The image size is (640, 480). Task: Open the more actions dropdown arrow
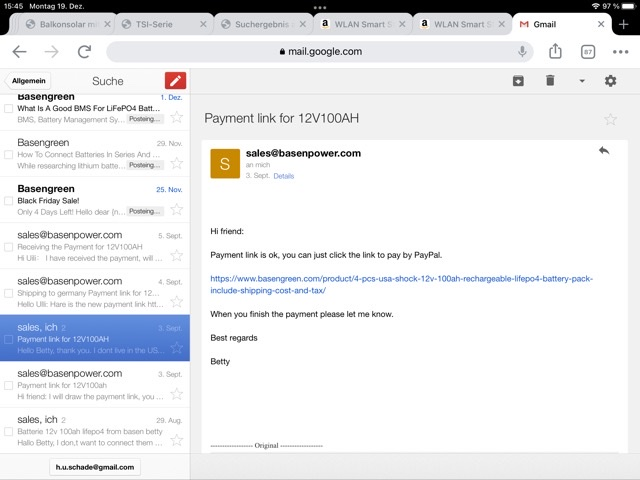tap(582, 81)
